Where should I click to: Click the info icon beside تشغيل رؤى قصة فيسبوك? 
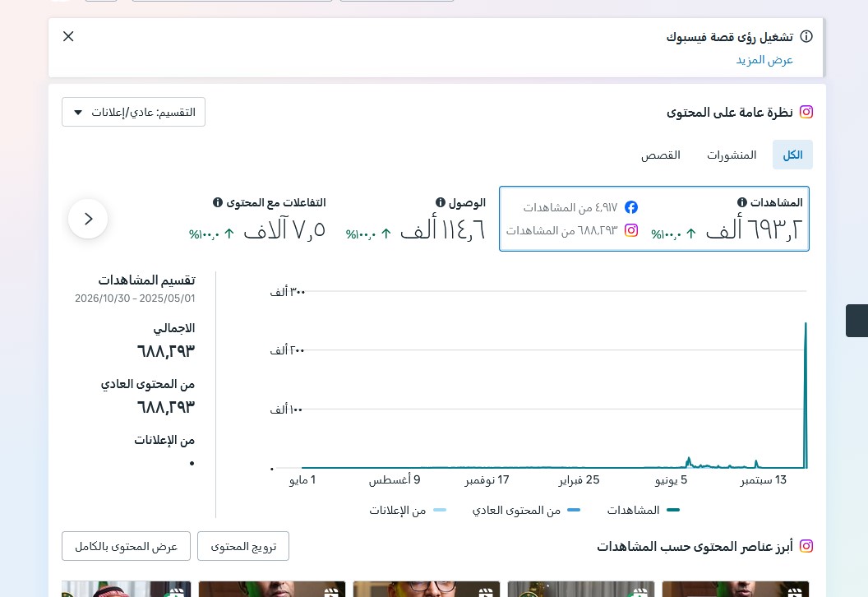(x=806, y=36)
